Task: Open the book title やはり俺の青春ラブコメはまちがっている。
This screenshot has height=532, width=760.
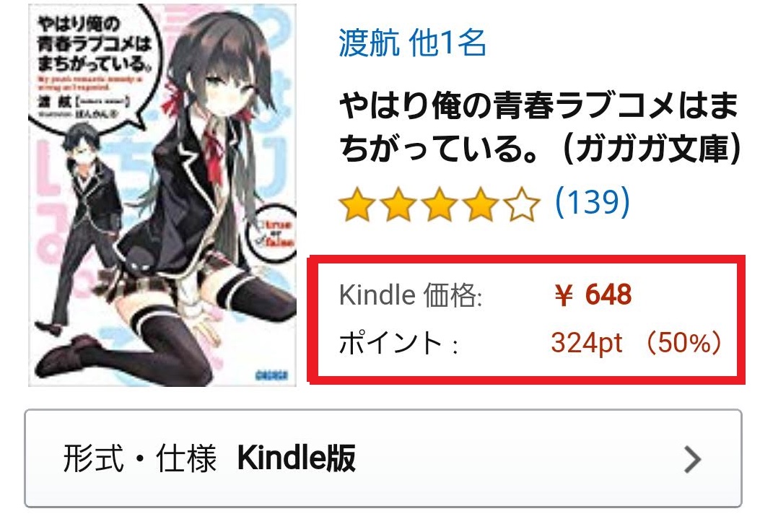Action: point(541,126)
